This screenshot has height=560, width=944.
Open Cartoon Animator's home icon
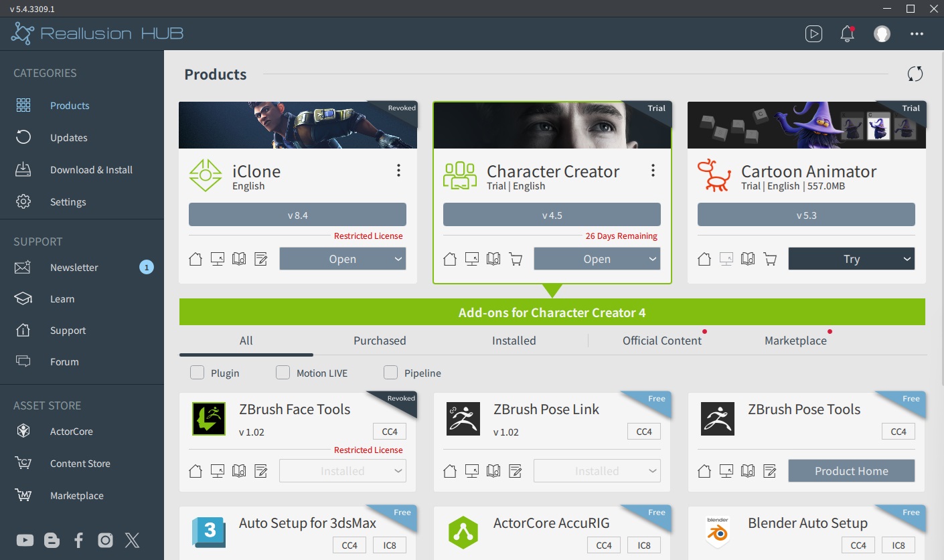704,259
